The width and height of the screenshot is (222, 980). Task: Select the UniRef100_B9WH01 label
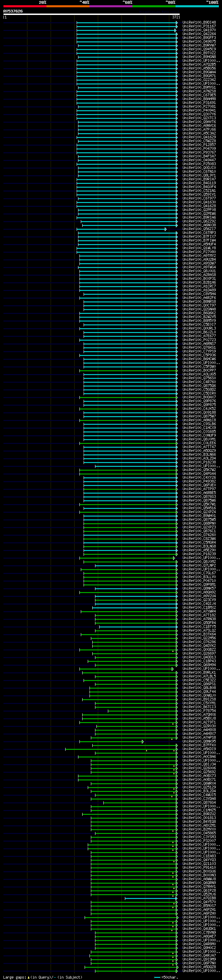tap(199, 516)
